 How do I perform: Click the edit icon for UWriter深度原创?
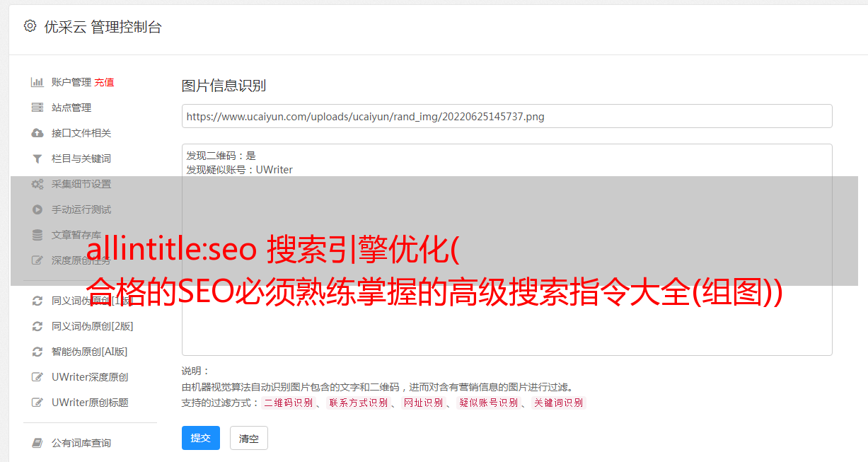(x=37, y=377)
